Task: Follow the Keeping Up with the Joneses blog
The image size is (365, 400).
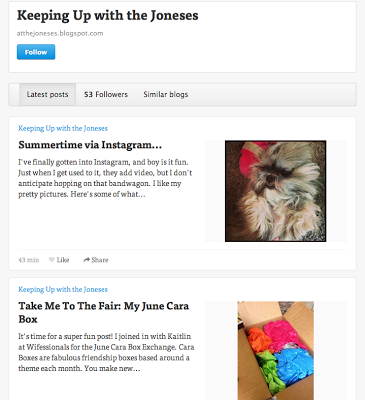Action: [36, 52]
